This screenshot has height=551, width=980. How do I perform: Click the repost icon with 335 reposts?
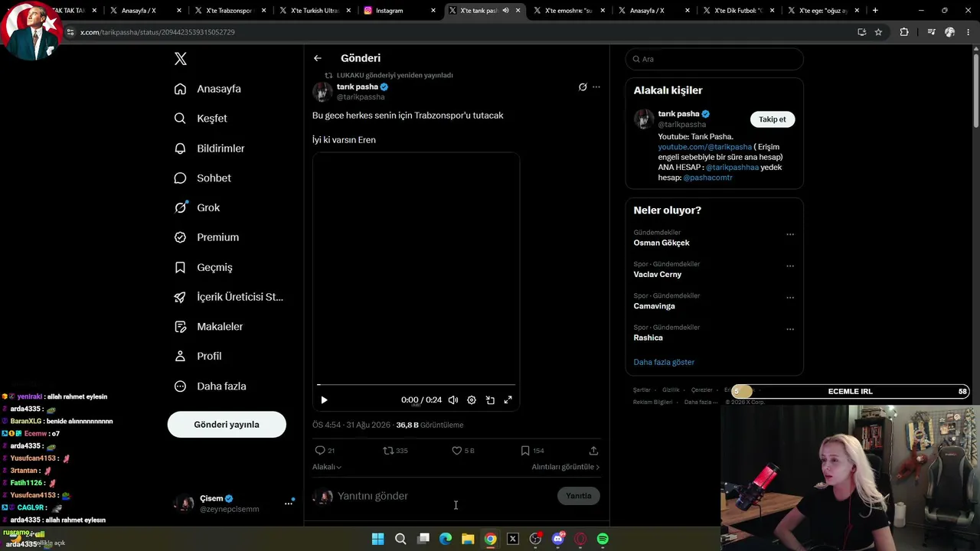click(388, 451)
